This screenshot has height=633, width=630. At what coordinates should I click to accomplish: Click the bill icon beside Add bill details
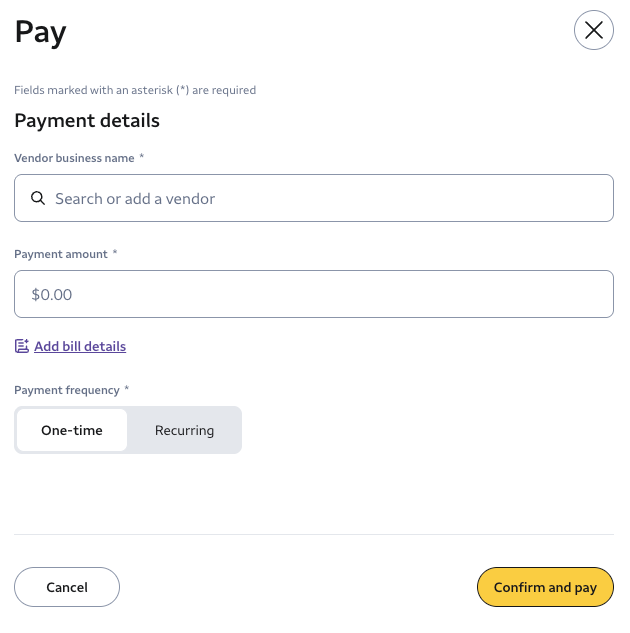[x=22, y=346]
